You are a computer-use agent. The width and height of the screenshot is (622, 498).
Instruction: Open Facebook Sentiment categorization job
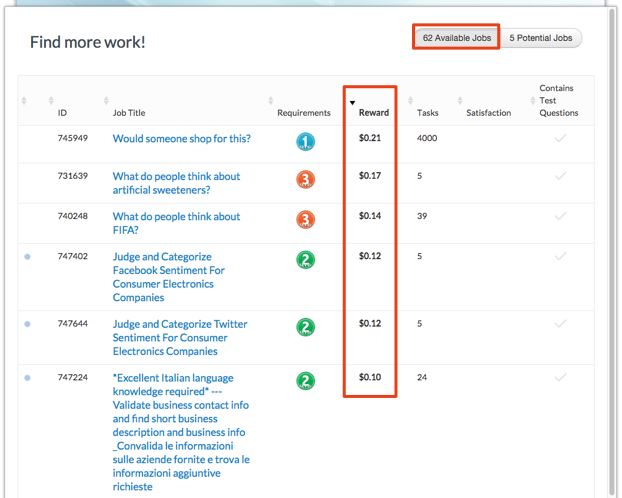tap(169, 277)
